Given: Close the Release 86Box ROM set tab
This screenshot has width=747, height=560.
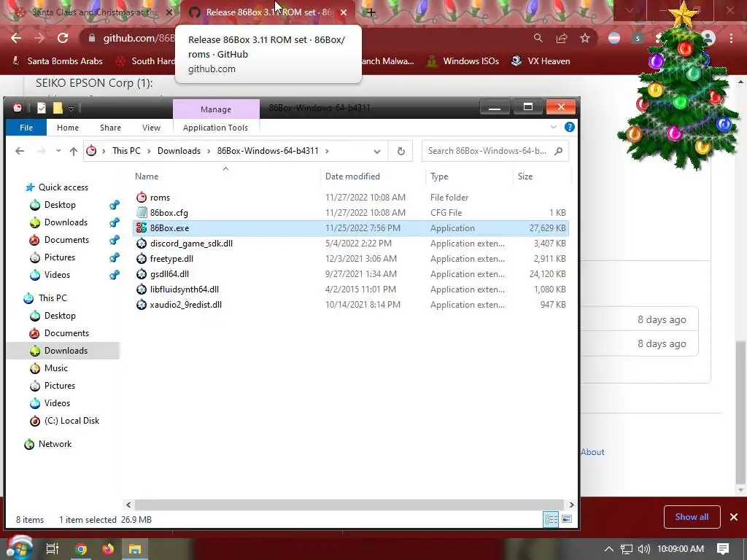Looking at the screenshot, I should click(344, 12).
